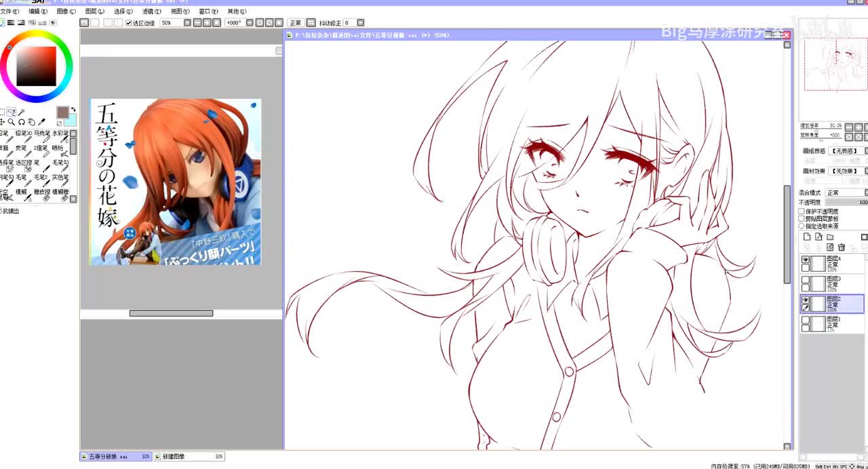Choose the 模糊 blur tool
The width and height of the screenshot is (868, 469).
tap(23, 197)
